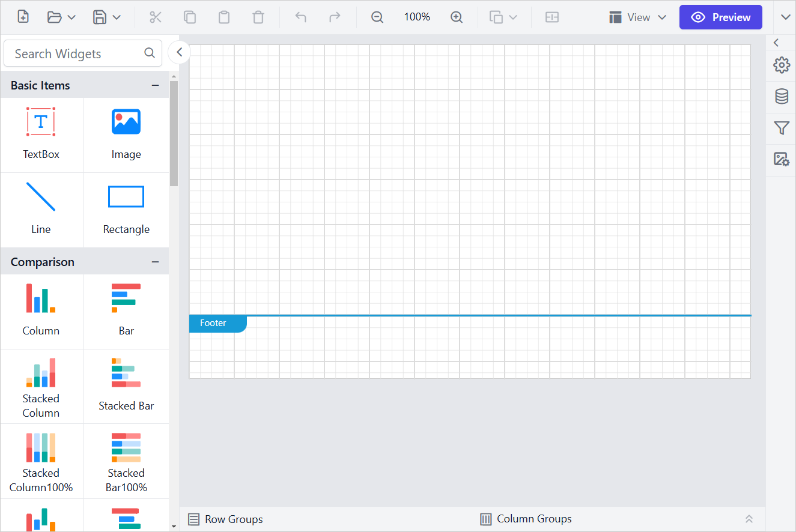Select the Column chart widget
796x532 pixels.
click(41, 311)
